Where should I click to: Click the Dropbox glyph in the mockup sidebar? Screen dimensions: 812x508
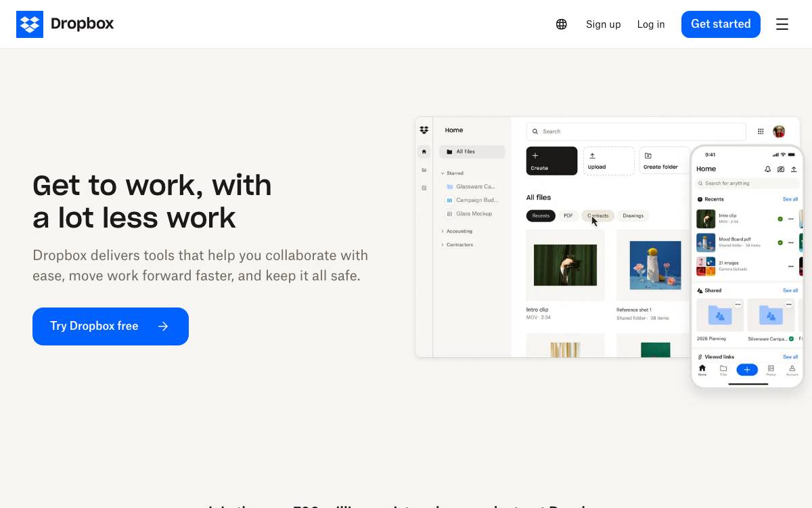pos(424,130)
